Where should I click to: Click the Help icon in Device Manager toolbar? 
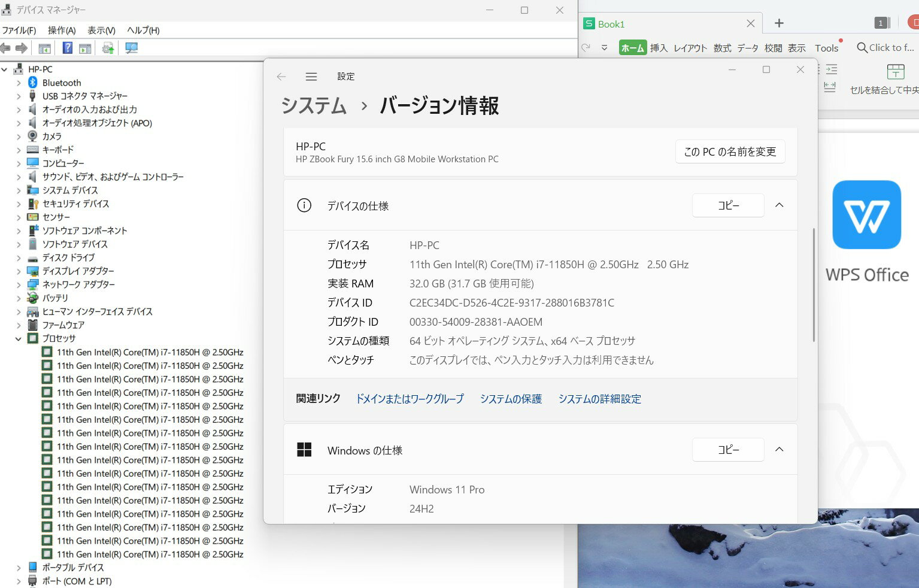68,49
